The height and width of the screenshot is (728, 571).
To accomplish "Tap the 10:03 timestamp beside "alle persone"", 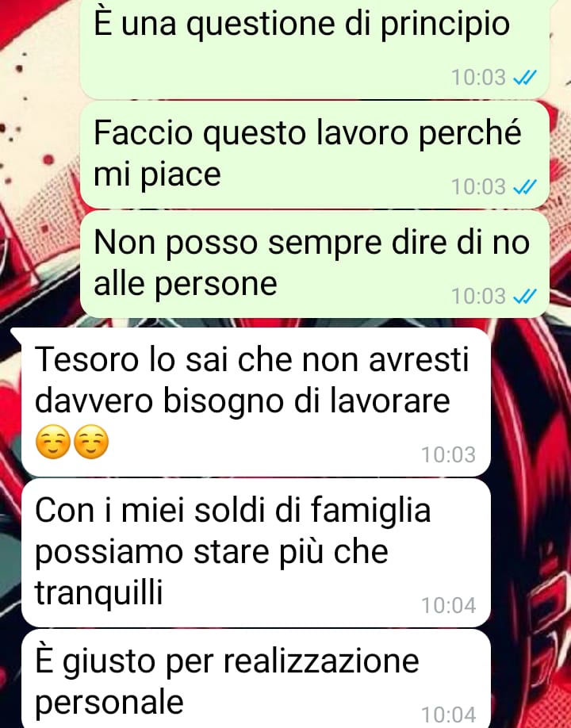I will coord(479,297).
